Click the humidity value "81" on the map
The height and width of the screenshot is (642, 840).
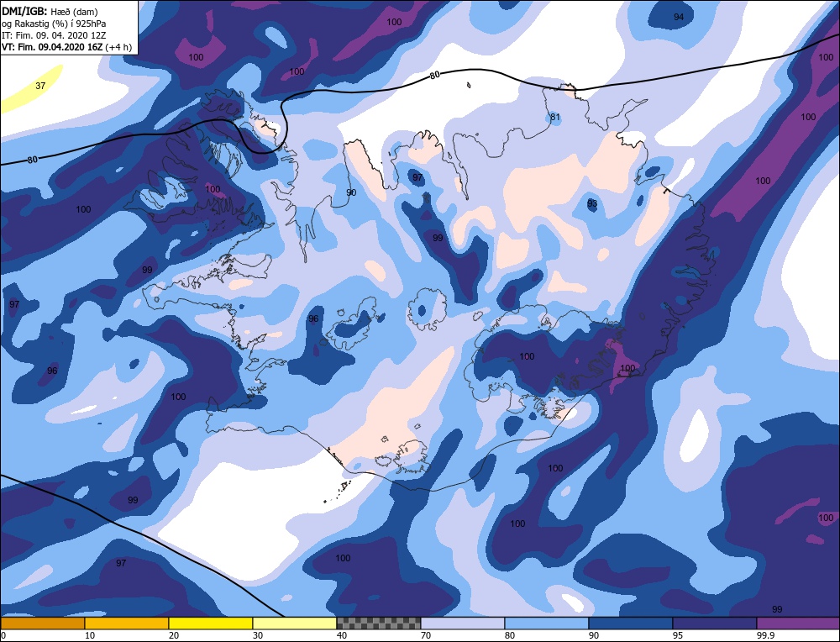tap(555, 118)
